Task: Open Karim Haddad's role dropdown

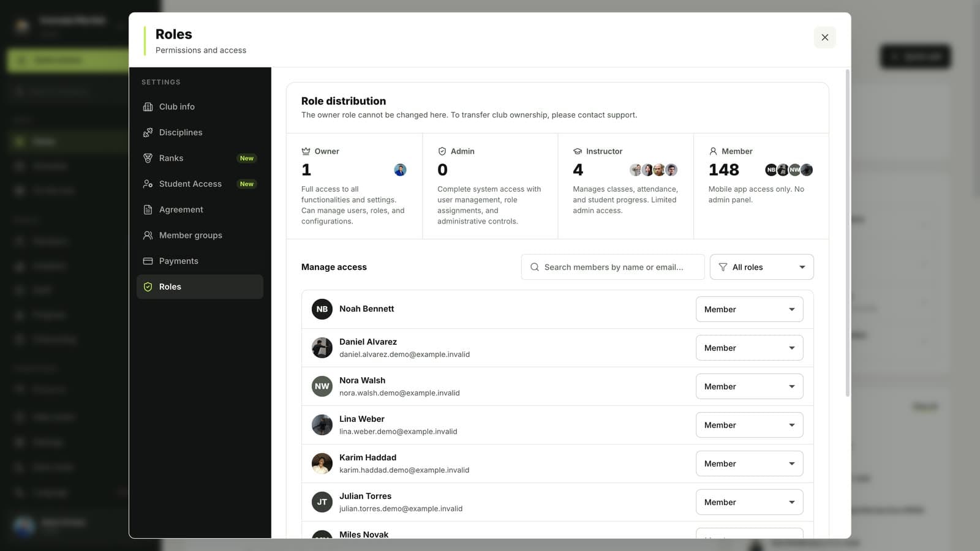Action: click(x=749, y=463)
